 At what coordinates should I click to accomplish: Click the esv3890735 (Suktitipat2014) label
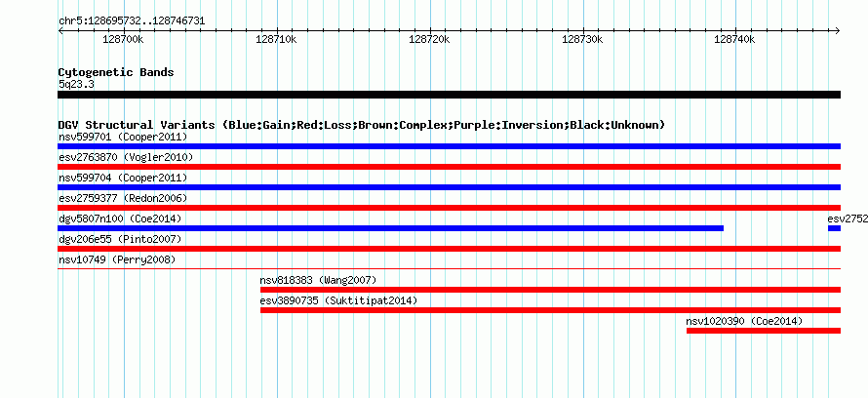click(338, 300)
